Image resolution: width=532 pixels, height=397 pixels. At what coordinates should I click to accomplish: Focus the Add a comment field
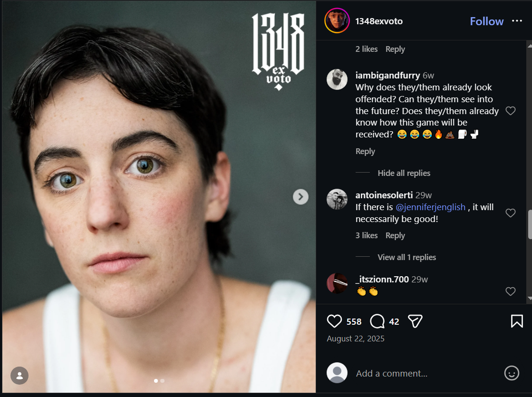424,374
